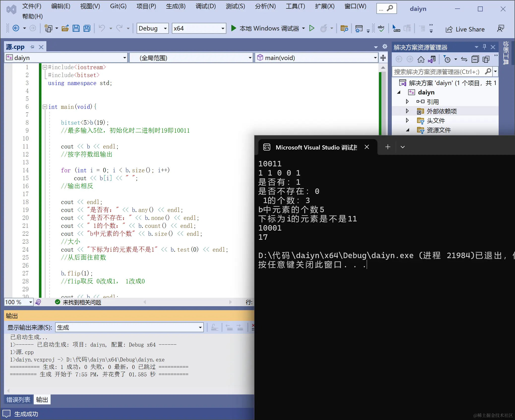515x420 pixels.
Task: Open the x64 platform dropdown
Action: tap(199, 28)
